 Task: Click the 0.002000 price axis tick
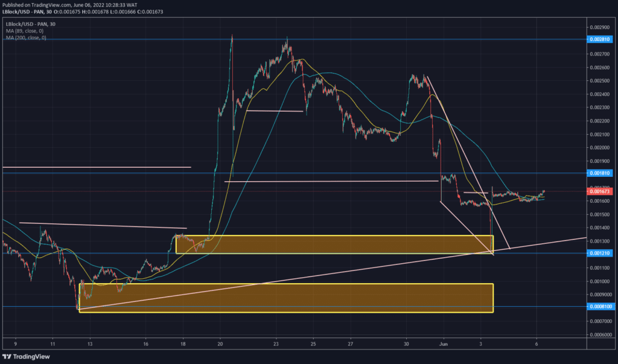[600, 147]
